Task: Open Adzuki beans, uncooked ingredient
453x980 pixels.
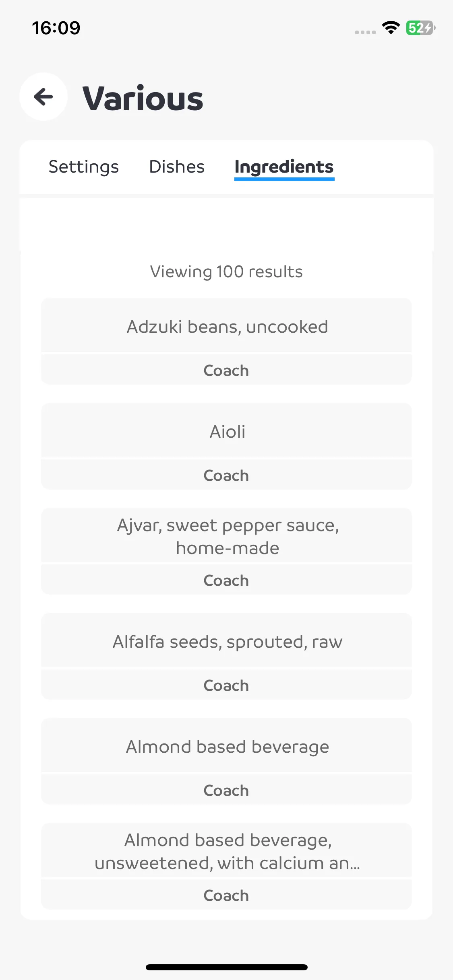Action: [226, 325]
